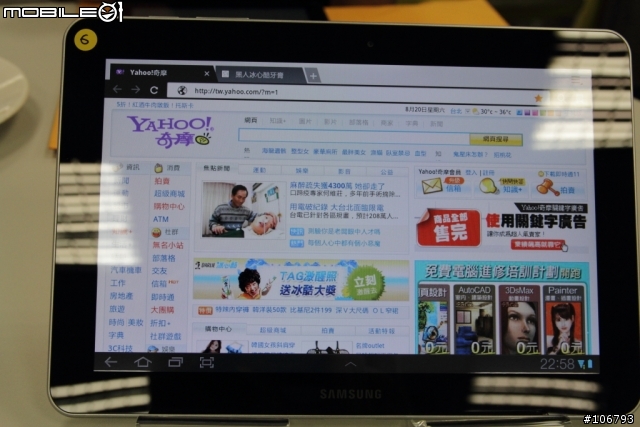Select the 圖片 search category tab
This screenshot has height=427, width=640.
click(305, 121)
